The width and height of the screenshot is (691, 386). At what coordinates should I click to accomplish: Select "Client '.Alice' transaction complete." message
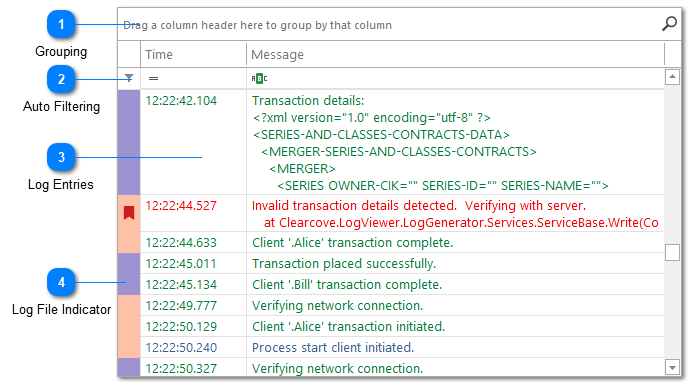[x=353, y=243]
